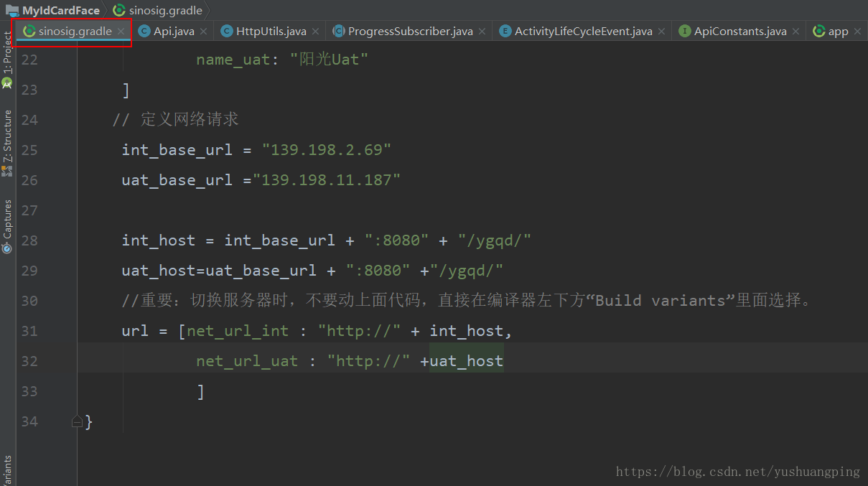Collapse the code block at line 34

tap(77, 421)
